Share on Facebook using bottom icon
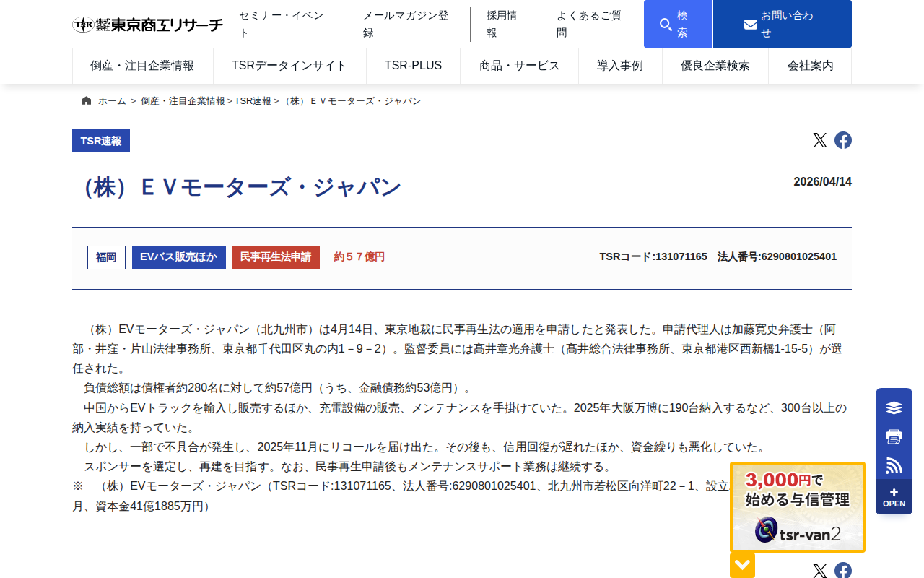Image resolution: width=924 pixels, height=578 pixels. [x=843, y=570]
